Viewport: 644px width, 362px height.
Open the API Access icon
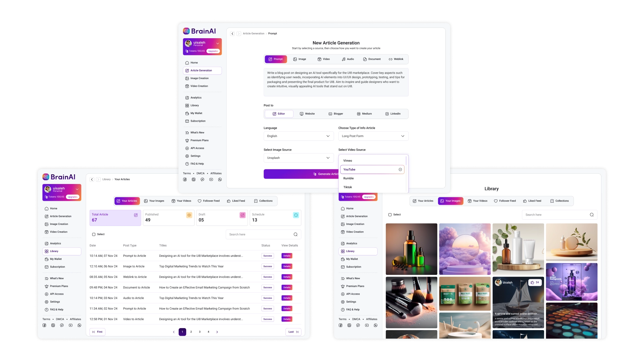47,294
